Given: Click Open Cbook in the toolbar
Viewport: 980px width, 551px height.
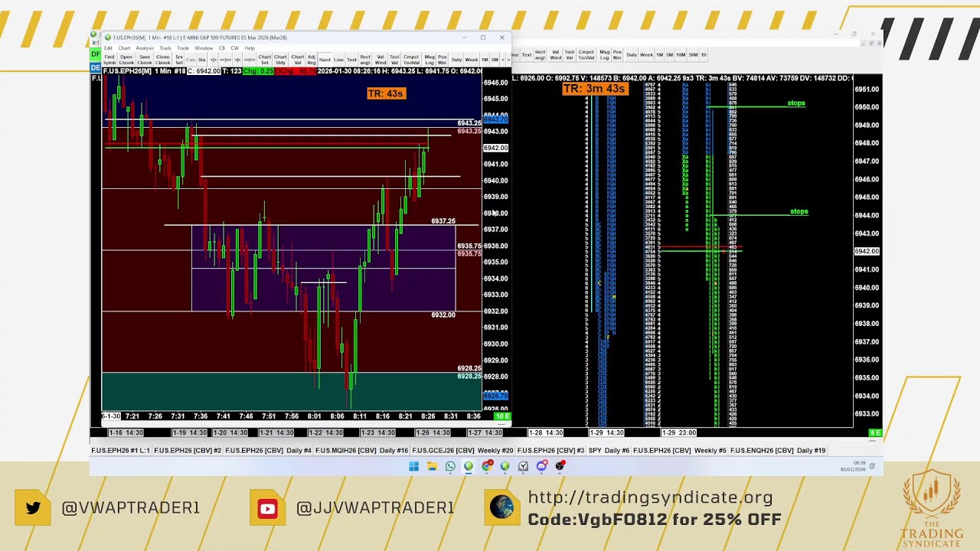Looking at the screenshot, I should (x=126, y=59).
